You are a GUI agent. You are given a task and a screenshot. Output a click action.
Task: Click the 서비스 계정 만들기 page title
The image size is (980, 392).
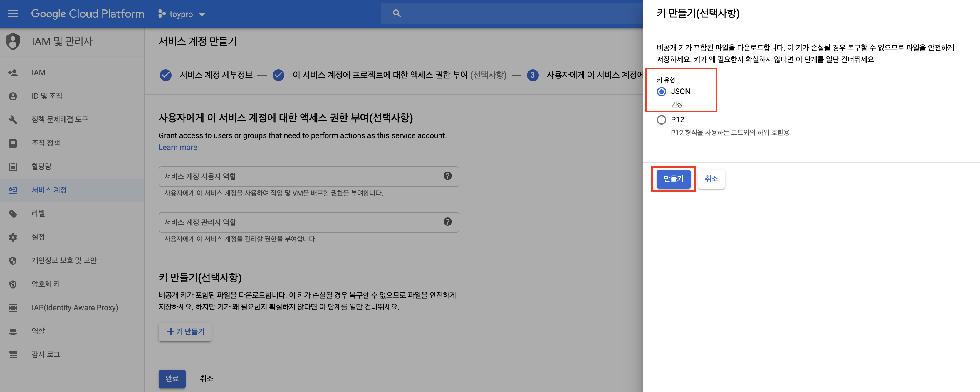[x=197, y=41]
